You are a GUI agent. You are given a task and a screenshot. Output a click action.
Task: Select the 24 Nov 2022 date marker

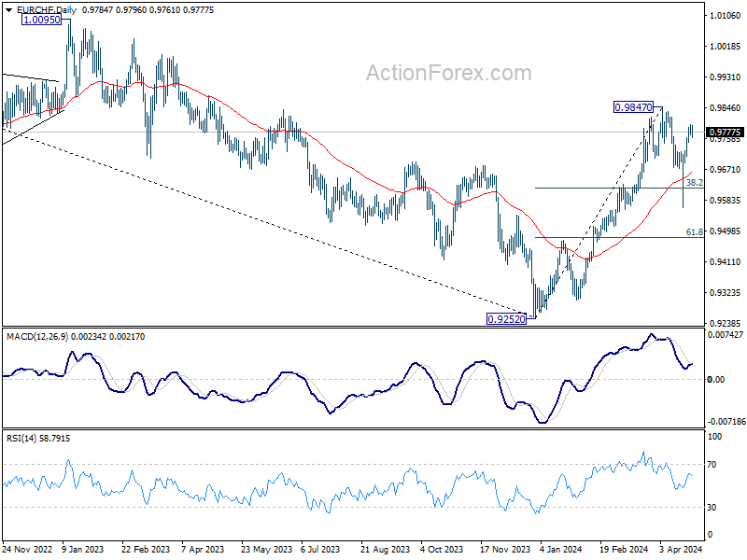point(27,549)
